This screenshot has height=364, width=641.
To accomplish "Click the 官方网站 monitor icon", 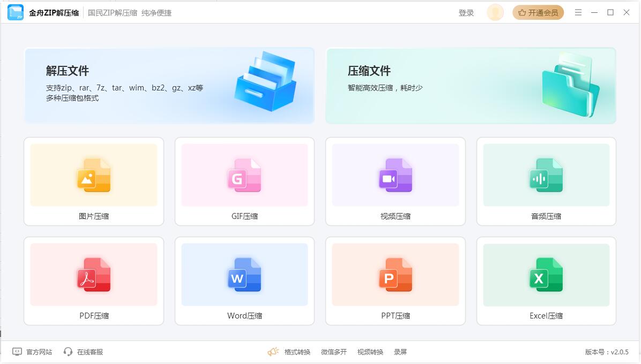I will tap(17, 352).
